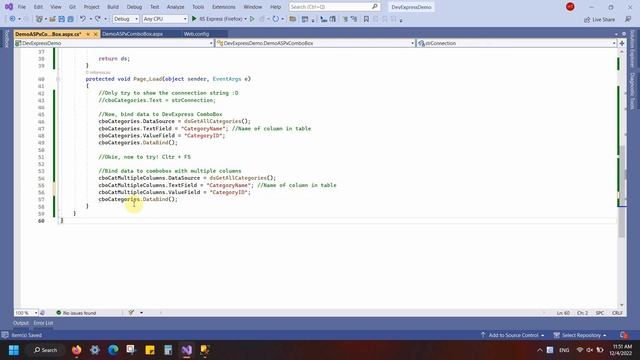The width and height of the screenshot is (640, 360).
Task: Click the comment out selection icon
Action: [x=345, y=19]
